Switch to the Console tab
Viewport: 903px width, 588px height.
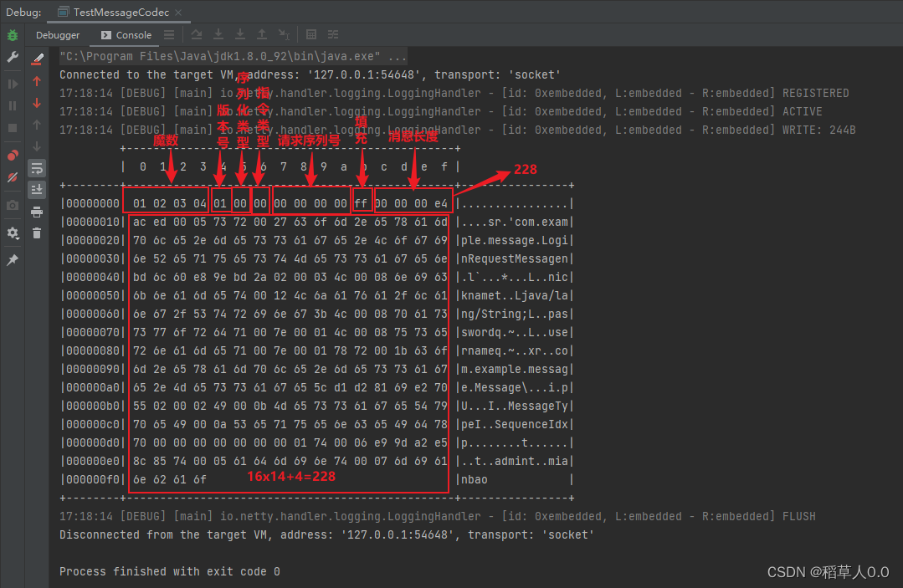(x=126, y=35)
